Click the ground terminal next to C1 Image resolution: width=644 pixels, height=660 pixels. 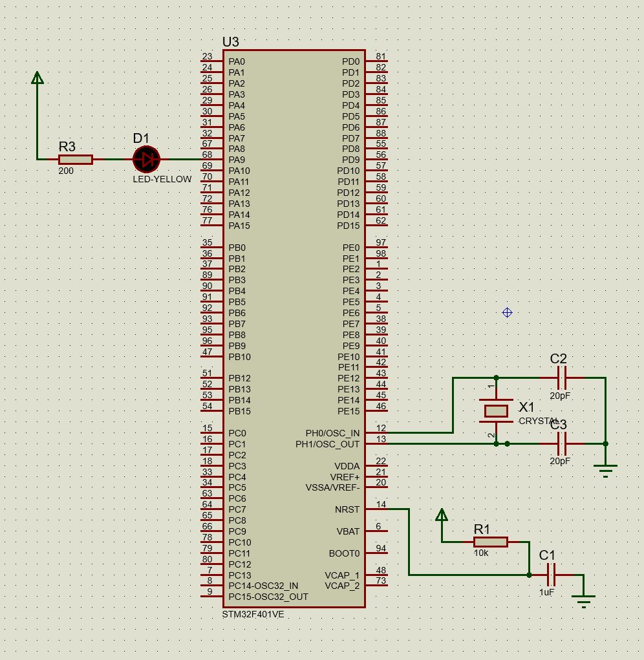583,602
